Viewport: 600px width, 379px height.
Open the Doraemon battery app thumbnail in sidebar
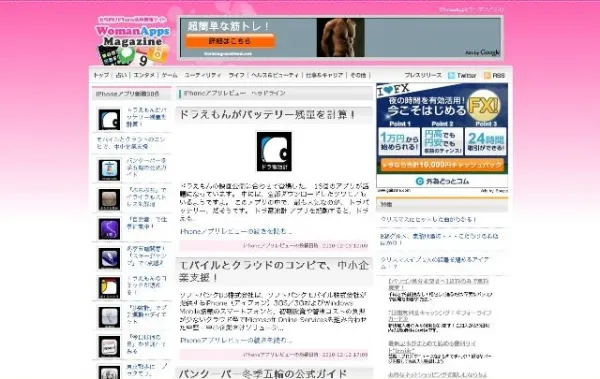coord(109,119)
